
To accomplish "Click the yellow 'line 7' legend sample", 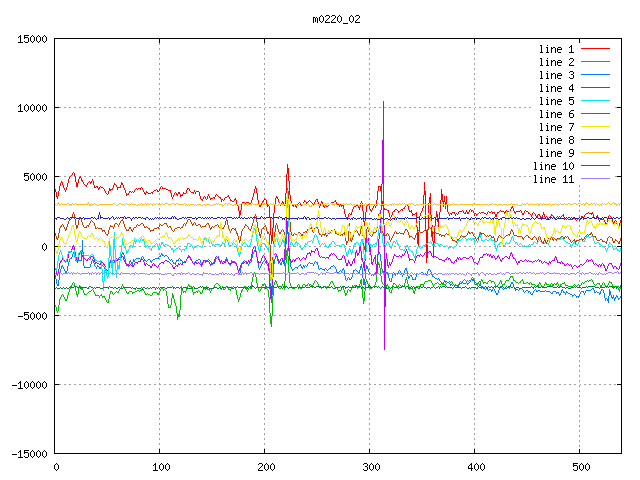I will click(596, 127).
